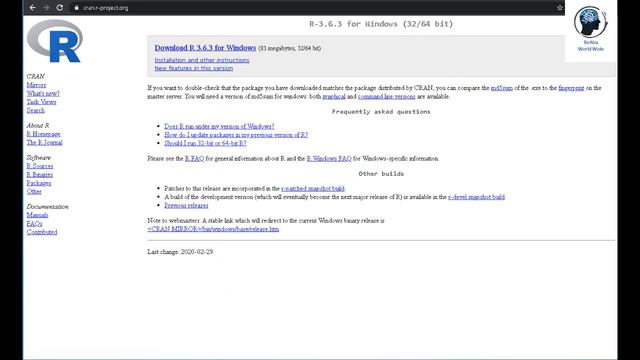Open New features in this version link
This screenshot has height=360, width=640.
[x=194, y=68]
